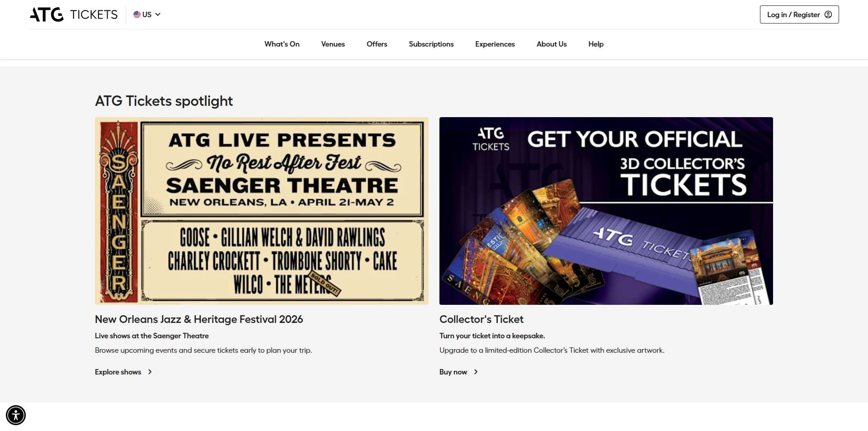Viewport: 868px width, 431px height.
Task: Click the chevron arrow next to Buy now
Action: coord(476,372)
